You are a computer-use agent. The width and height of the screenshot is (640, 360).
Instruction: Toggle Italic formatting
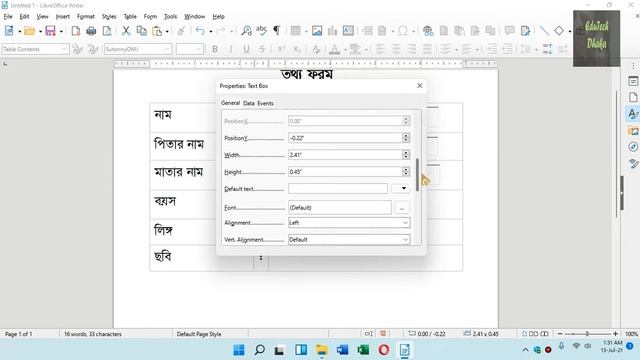(231, 49)
